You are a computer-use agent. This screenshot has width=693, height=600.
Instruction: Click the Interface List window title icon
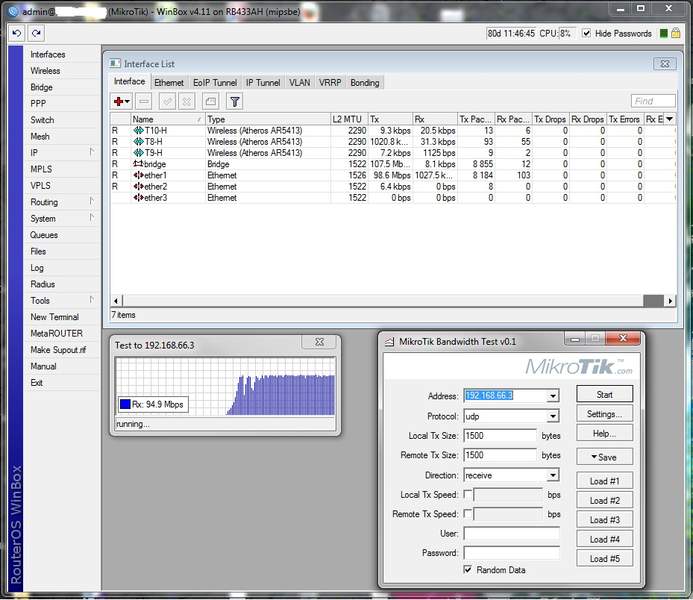click(x=115, y=64)
